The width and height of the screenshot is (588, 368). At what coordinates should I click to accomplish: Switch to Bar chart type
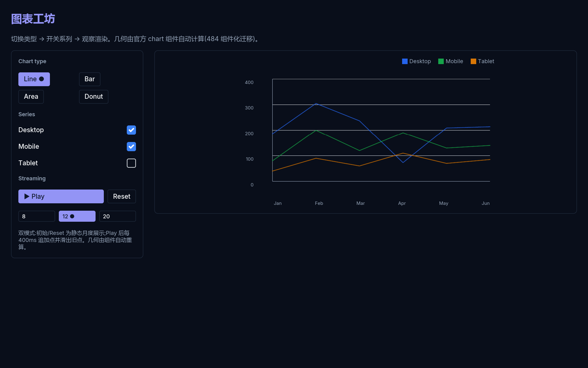click(x=89, y=79)
